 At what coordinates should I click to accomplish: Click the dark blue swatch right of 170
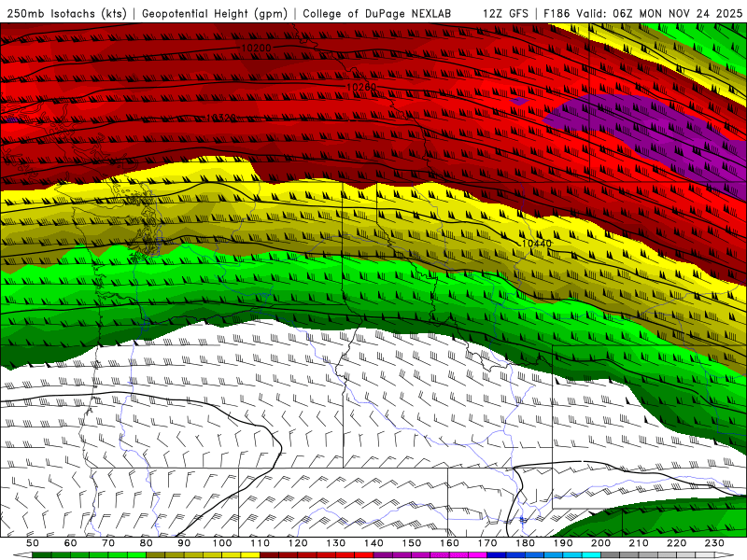click(x=497, y=555)
